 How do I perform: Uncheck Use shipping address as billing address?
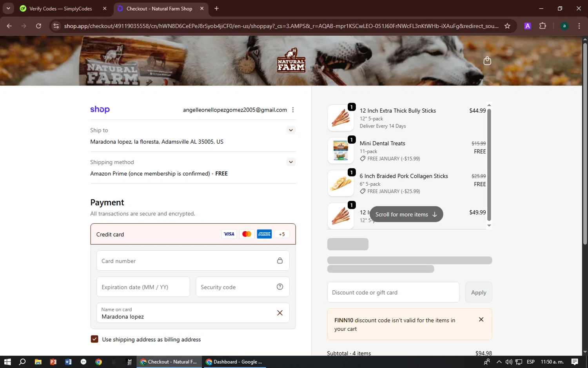pos(94,339)
